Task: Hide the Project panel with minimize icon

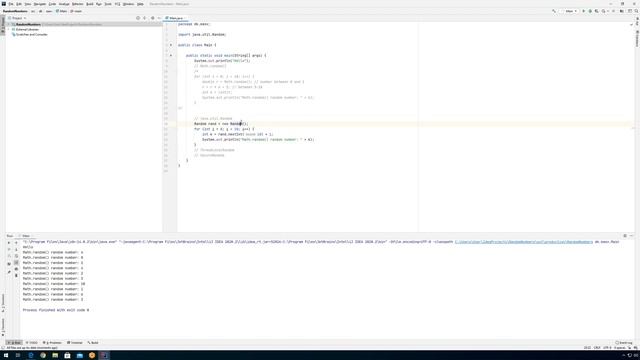Action: coord(159,18)
